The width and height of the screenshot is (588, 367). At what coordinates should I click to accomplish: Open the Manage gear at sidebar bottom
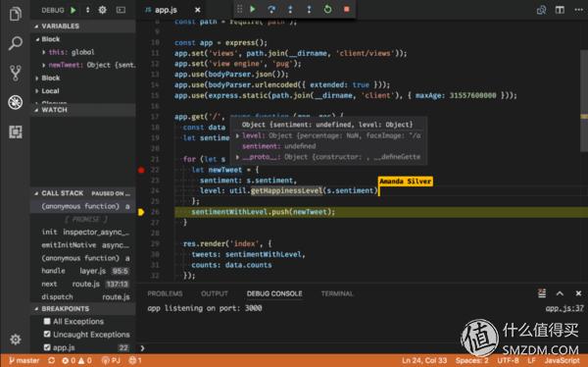click(x=16, y=340)
